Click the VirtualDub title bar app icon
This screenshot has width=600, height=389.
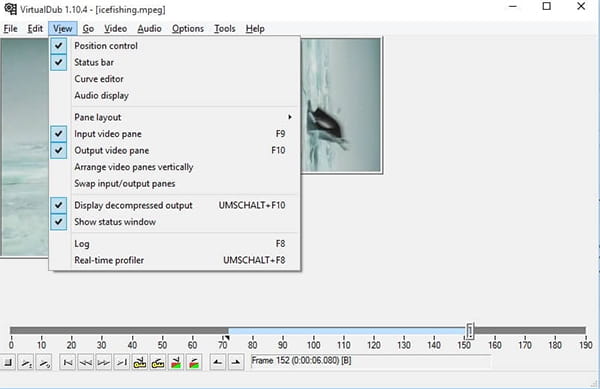tap(10, 9)
